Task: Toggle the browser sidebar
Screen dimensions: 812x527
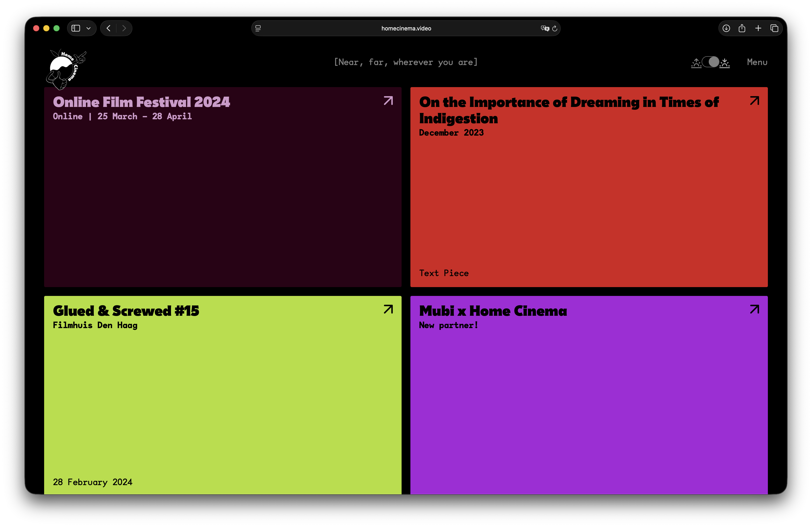Action: coord(76,28)
